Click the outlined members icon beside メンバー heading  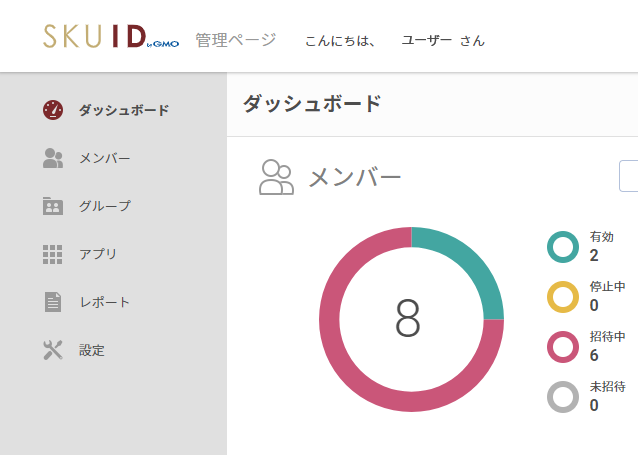click(x=276, y=177)
